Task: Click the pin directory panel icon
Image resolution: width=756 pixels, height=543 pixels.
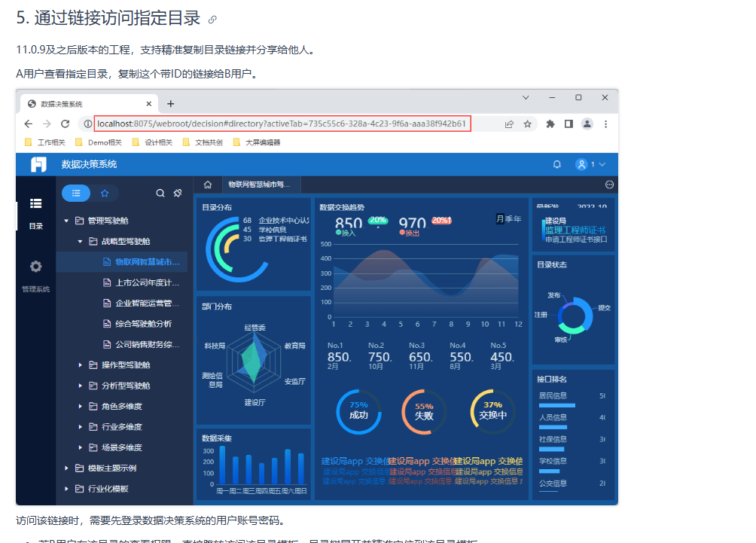Action: (x=178, y=194)
